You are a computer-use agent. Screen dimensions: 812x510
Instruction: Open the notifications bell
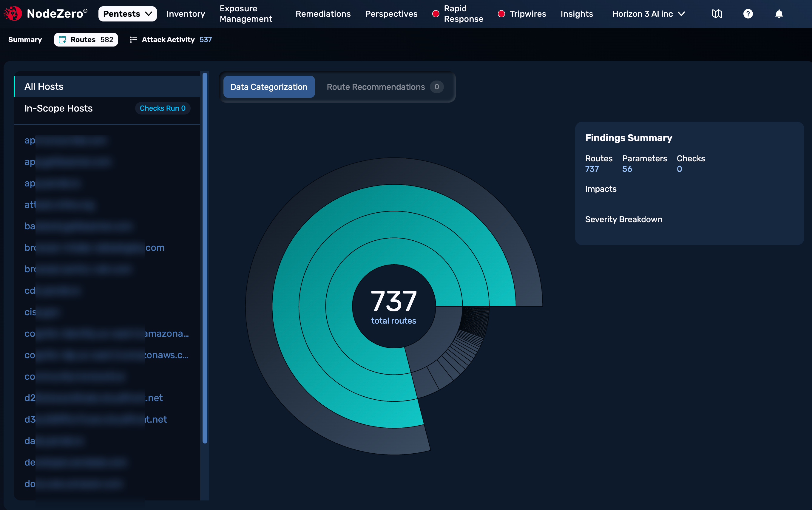pos(779,14)
